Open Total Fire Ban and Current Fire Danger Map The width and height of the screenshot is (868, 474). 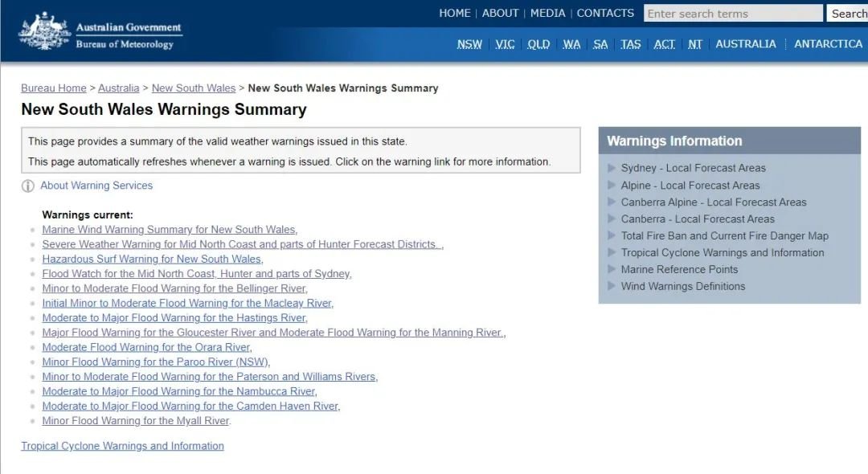725,236
